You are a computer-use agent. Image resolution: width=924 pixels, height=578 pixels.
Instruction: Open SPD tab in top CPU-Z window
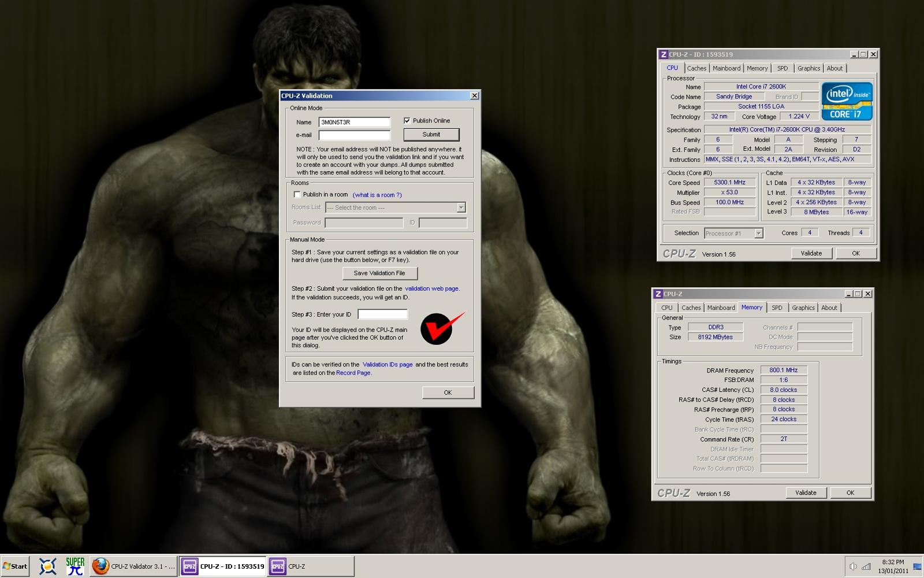783,68
